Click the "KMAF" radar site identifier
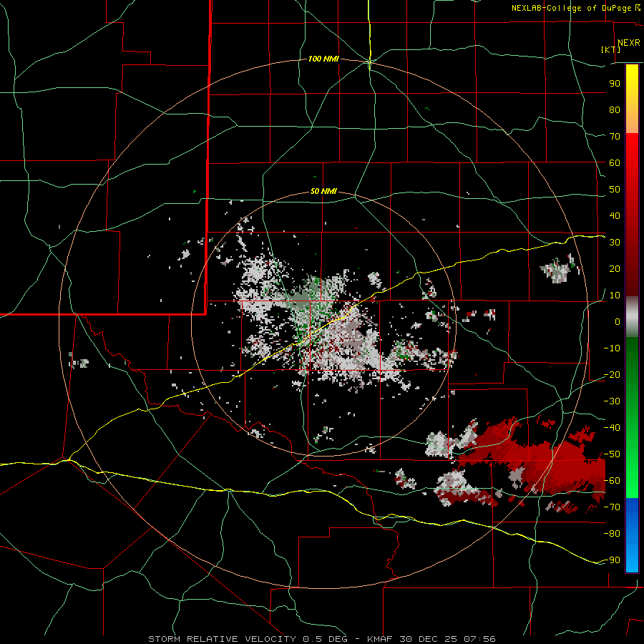This screenshot has width=644, height=644. pyautogui.click(x=379, y=639)
